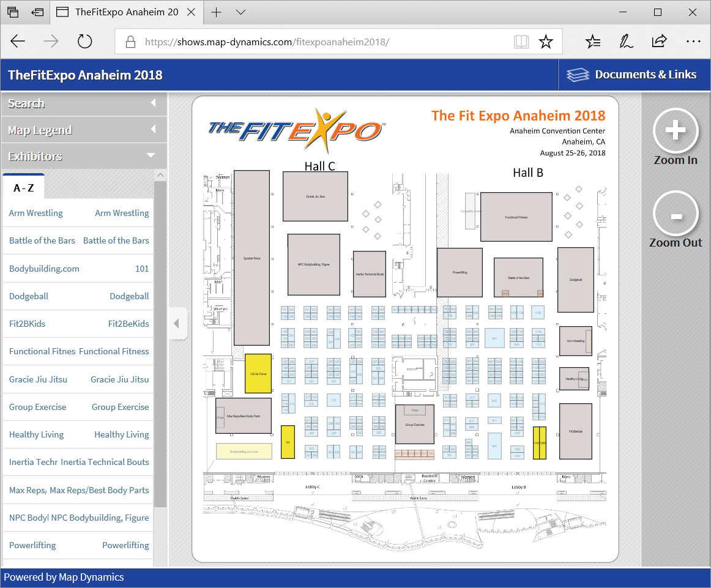Click the Share page icon
Viewport: 711px width, 588px height.
[x=659, y=41]
